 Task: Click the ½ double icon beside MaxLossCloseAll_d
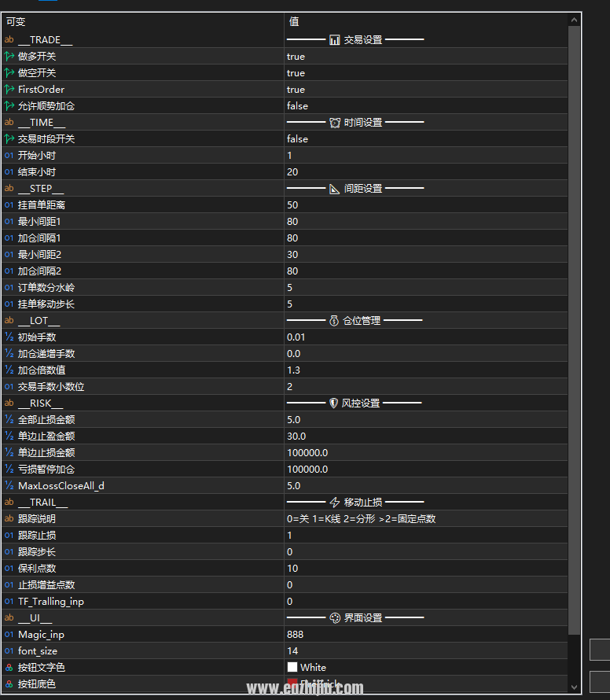click(9, 486)
